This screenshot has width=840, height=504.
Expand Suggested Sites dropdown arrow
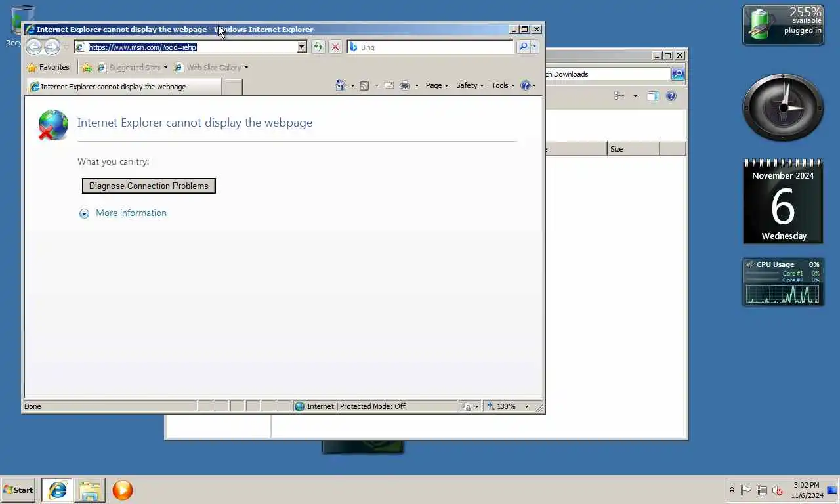pyautogui.click(x=165, y=67)
